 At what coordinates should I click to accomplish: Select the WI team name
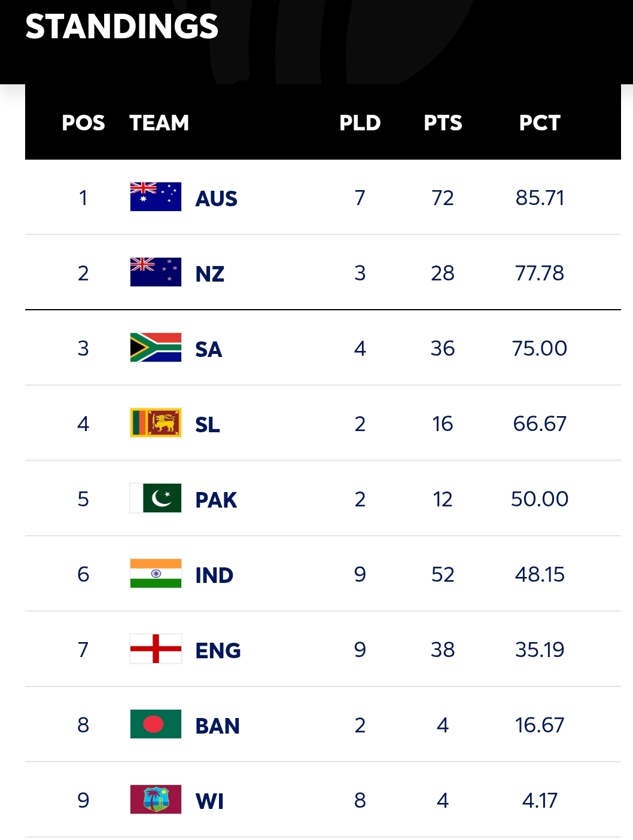[x=209, y=801]
